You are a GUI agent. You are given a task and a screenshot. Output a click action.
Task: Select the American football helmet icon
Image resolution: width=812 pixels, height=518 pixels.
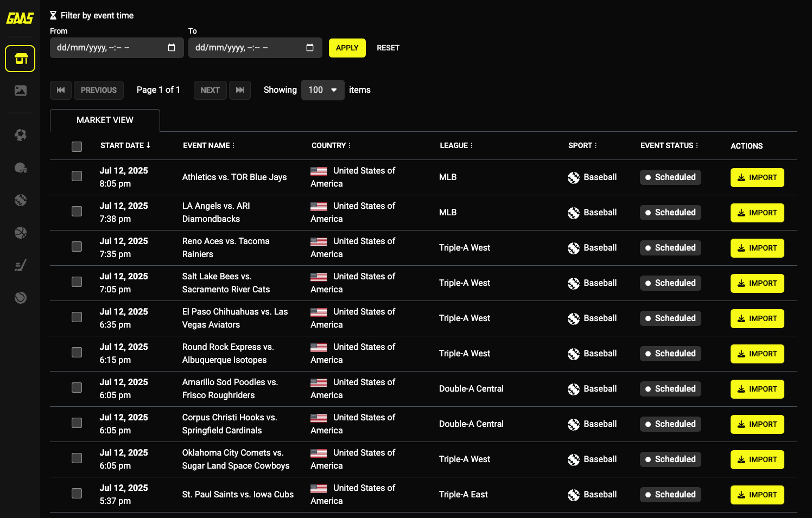pyautogui.click(x=20, y=168)
